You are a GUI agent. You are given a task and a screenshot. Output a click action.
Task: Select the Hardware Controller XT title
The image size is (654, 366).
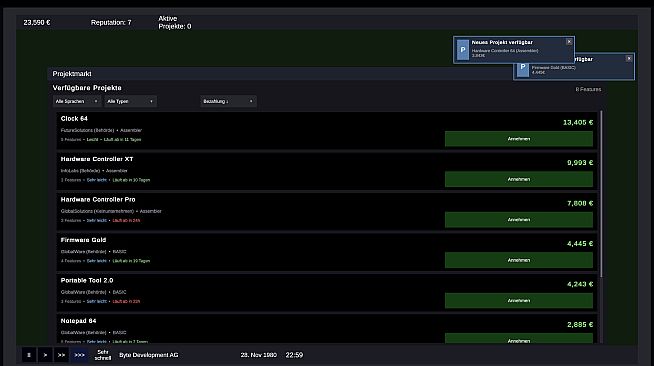(x=97, y=159)
